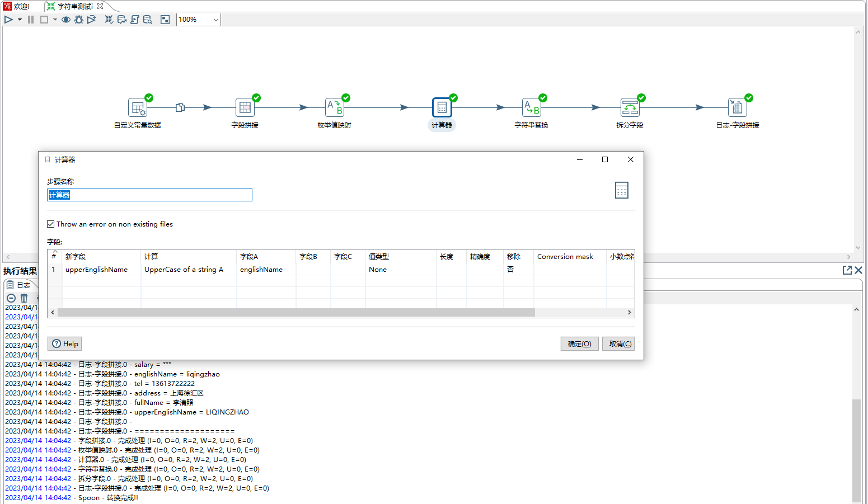Click the fields table horizontal scrollbar
Viewport: 868px width, 504px height.
point(295,313)
